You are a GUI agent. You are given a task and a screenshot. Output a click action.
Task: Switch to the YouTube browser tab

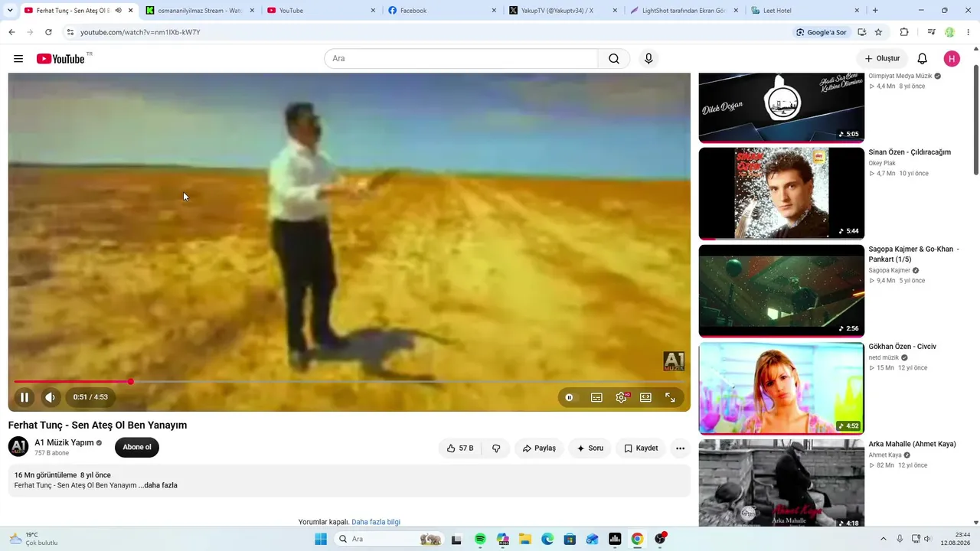coord(322,11)
